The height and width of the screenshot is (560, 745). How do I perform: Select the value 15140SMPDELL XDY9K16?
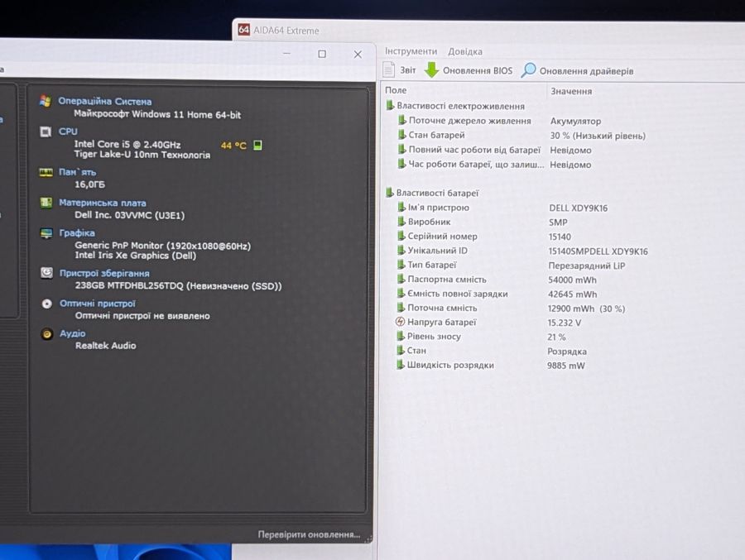tap(598, 251)
